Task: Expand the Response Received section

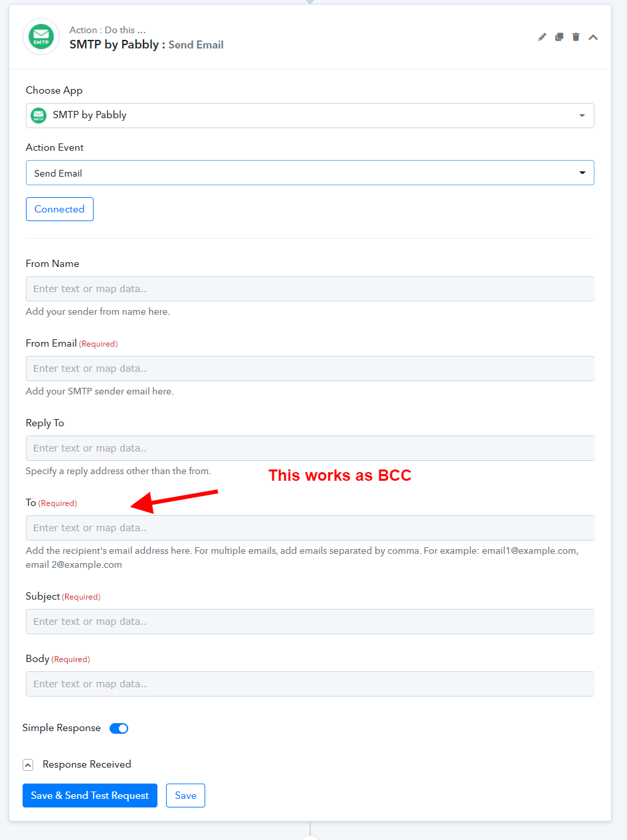Action: (28, 765)
